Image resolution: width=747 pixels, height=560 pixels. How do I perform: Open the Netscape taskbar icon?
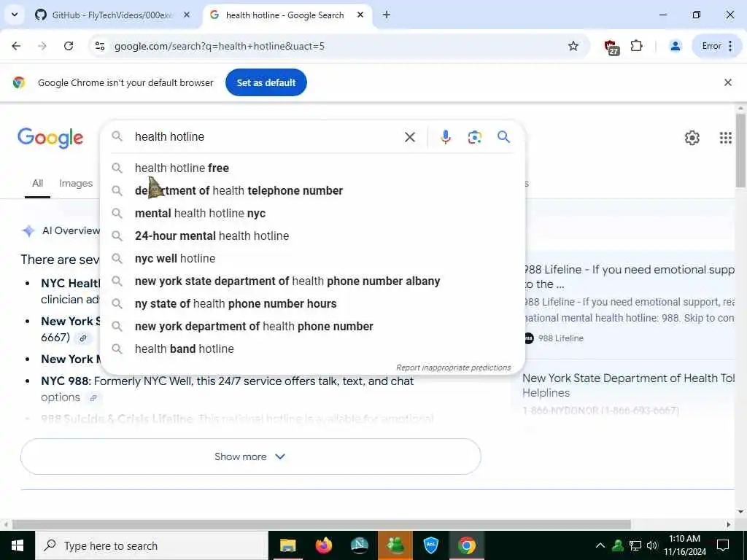pyautogui.click(x=360, y=545)
